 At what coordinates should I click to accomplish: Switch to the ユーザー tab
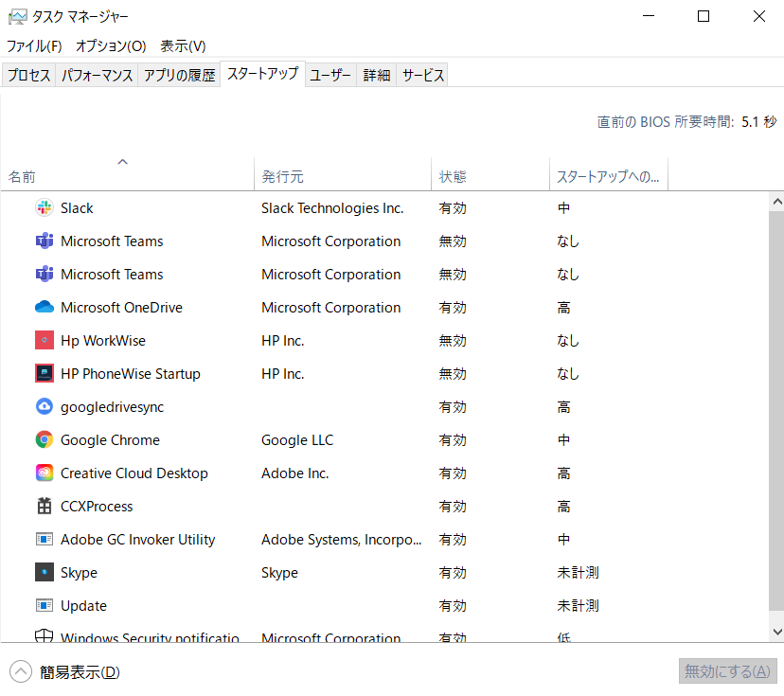[x=330, y=75]
